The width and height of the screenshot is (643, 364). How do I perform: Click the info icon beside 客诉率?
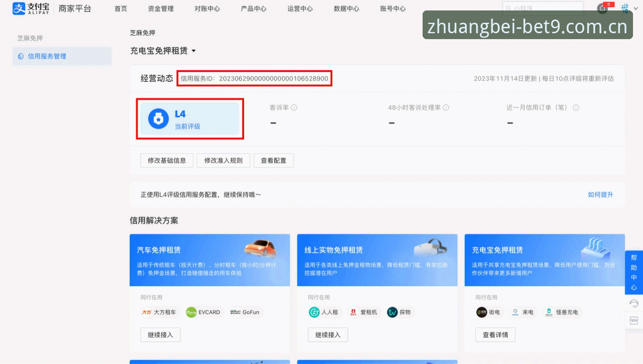tap(294, 108)
